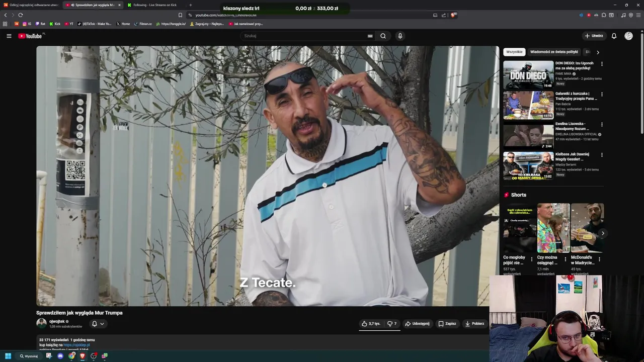644x362 pixels.
Task: Open the Co mogłoby pójść nie short
Action: pos(519,228)
